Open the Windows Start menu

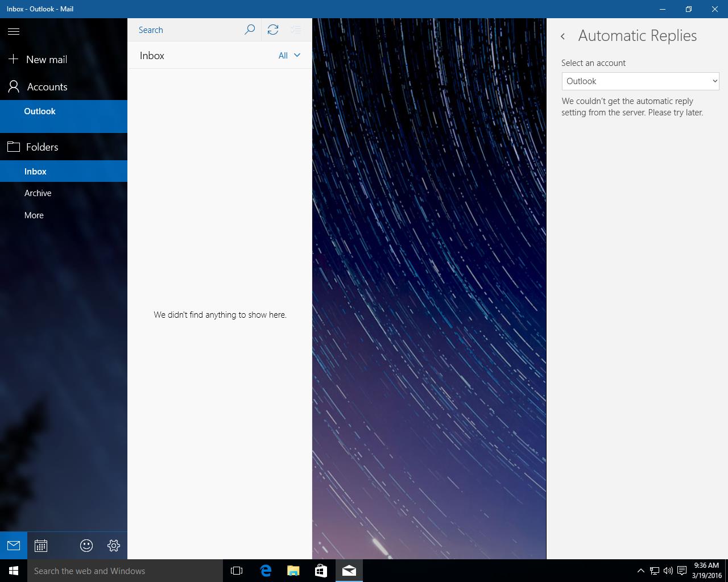(x=14, y=571)
